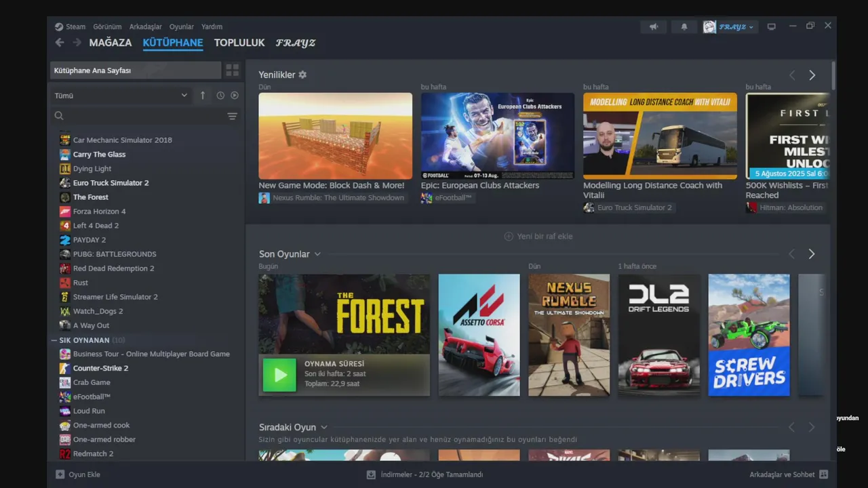The height and width of the screenshot is (488, 868).
Task: Switch library to grid view icon
Action: 232,70
